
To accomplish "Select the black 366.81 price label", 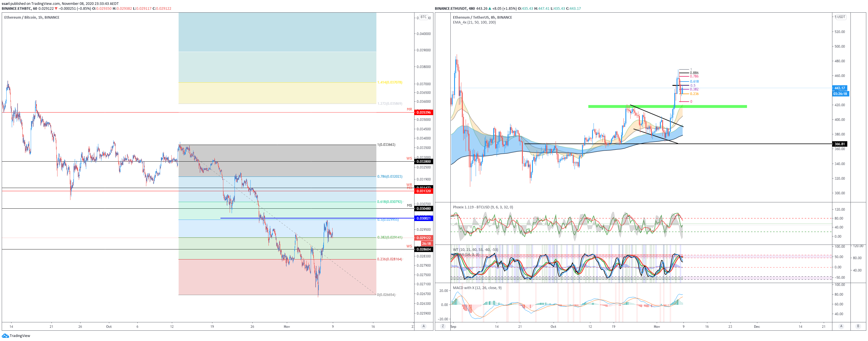I will (x=840, y=144).
